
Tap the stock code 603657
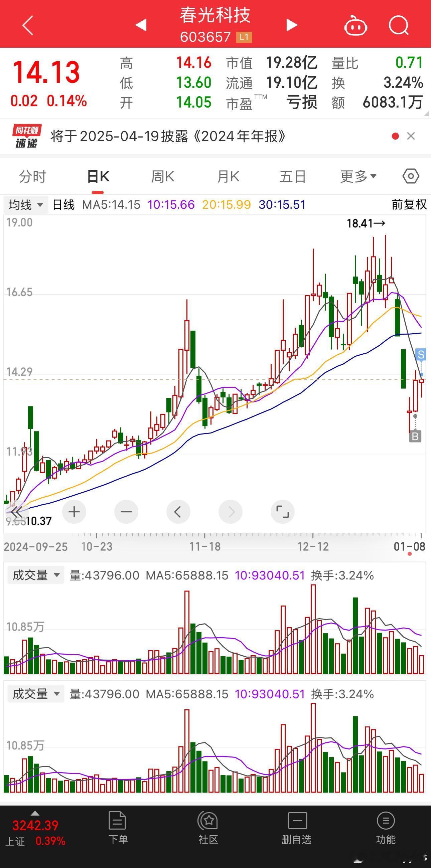[205, 37]
